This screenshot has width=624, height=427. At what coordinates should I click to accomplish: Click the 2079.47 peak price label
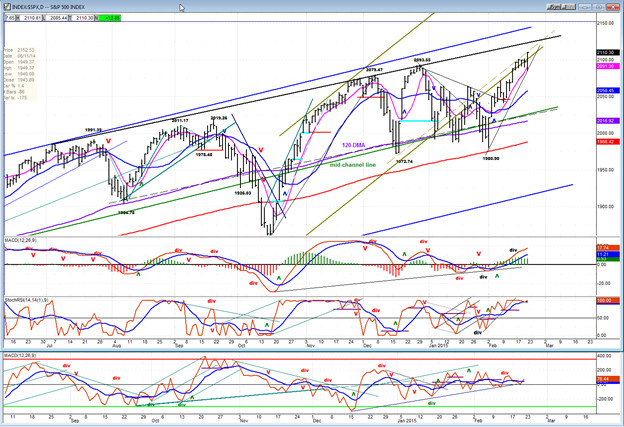(374, 70)
